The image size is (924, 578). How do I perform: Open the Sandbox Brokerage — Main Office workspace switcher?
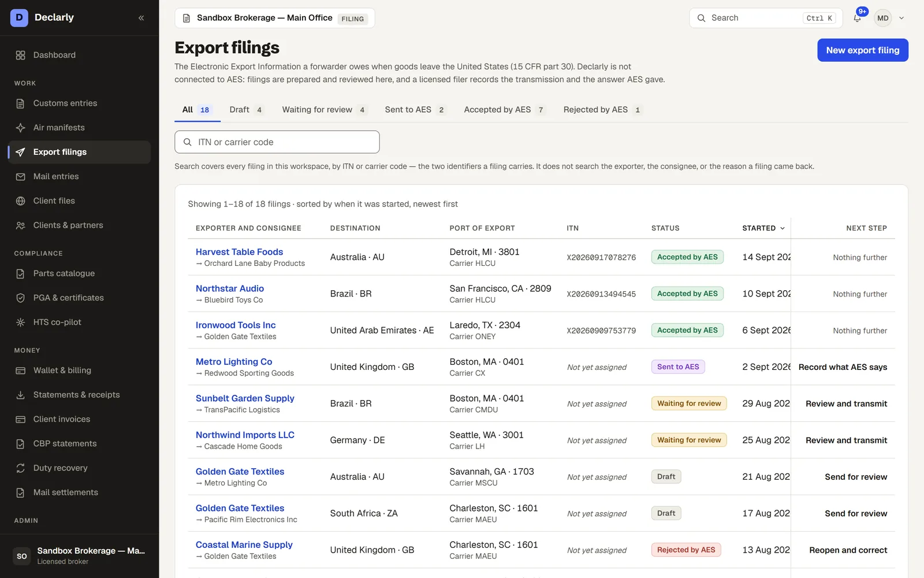click(x=275, y=18)
